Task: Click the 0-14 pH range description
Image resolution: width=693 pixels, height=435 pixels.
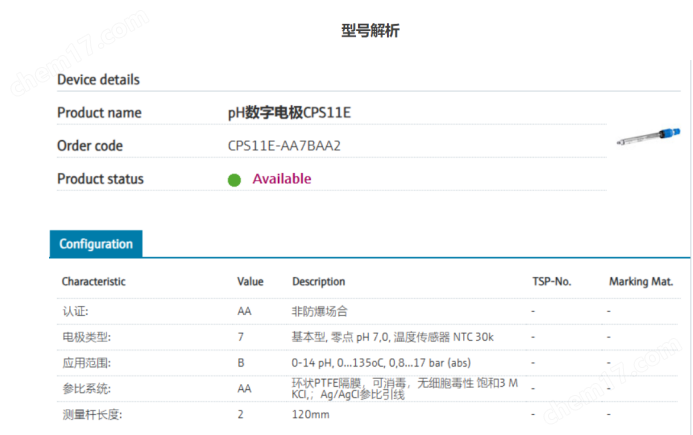Action: (381, 363)
